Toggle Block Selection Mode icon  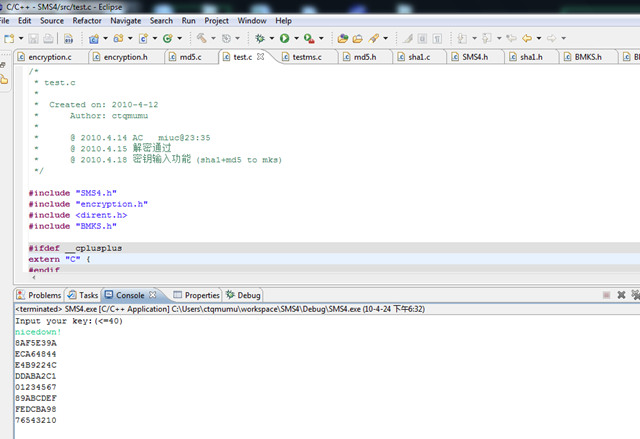tap(422, 38)
